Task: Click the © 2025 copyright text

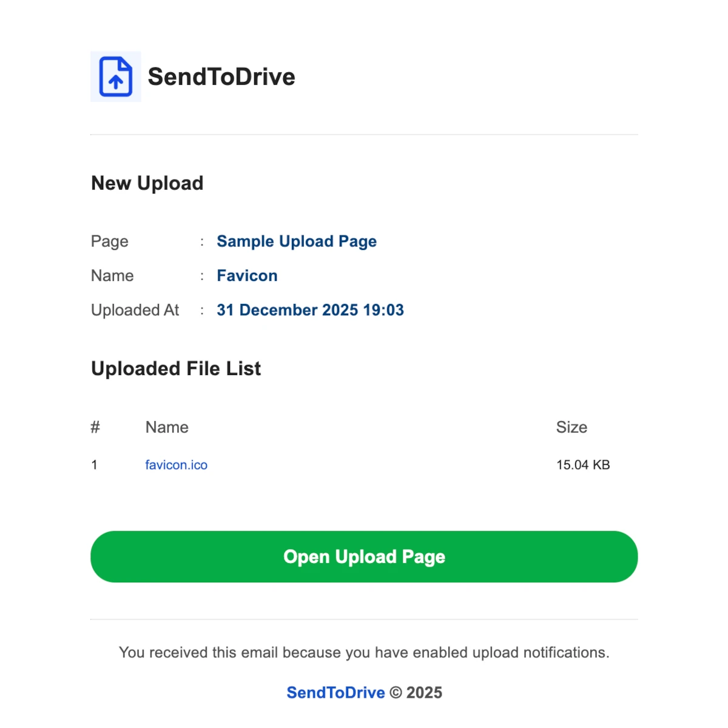Action: point(416,693)
